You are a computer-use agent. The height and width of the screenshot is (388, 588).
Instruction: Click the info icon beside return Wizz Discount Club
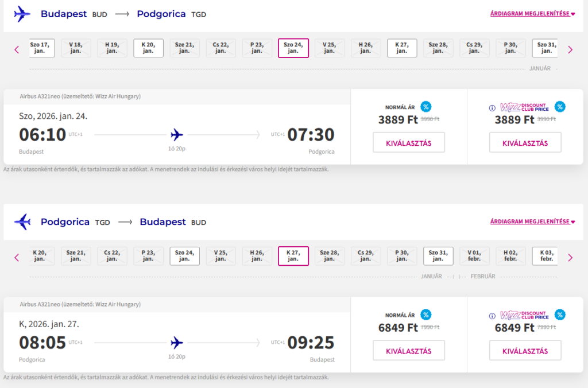[492, 316]
